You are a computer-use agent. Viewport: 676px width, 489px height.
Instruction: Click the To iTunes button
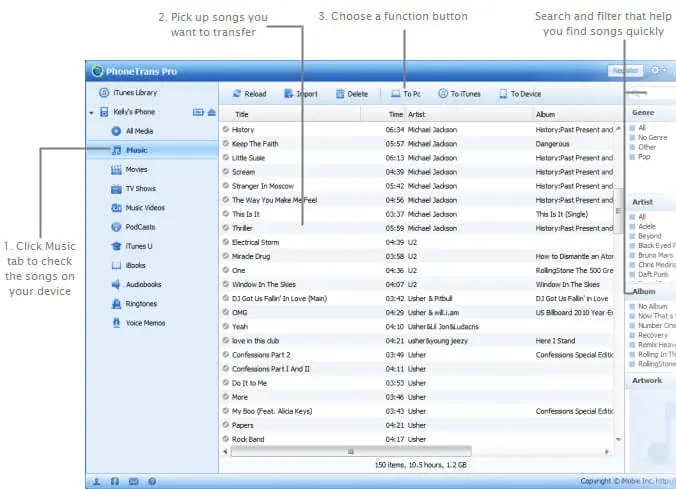459,94
